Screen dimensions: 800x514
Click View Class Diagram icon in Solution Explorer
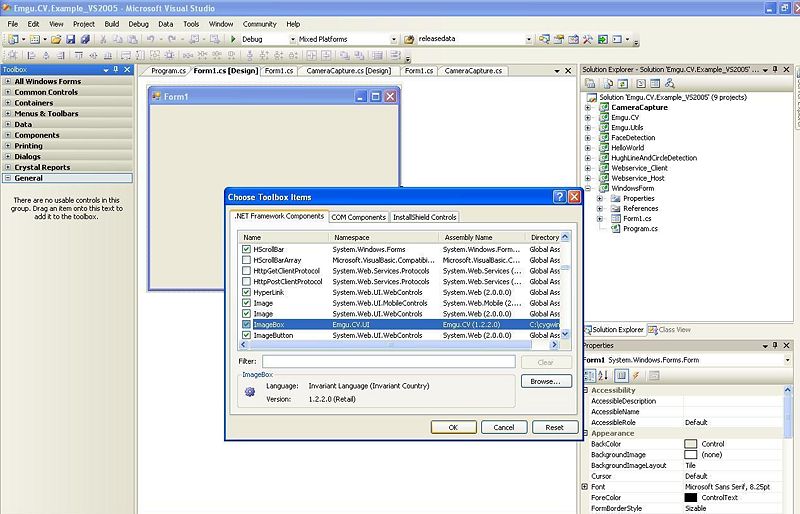coord(670,83)
